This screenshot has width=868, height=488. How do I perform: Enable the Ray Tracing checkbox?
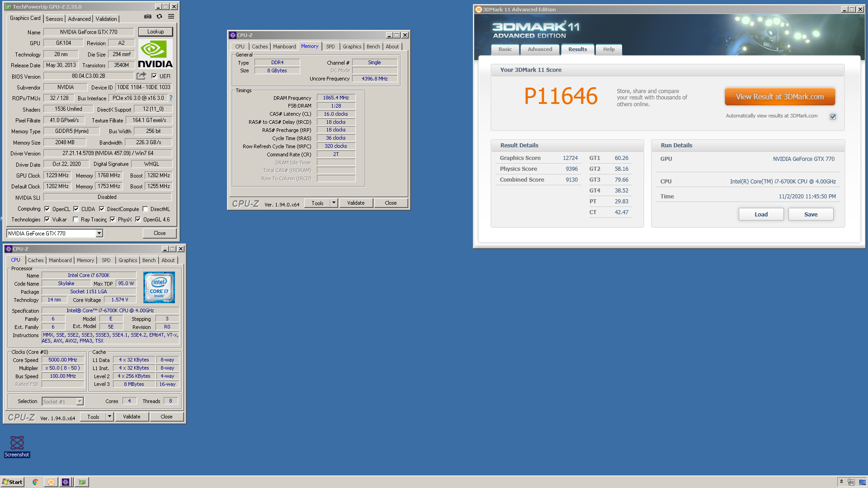(x=75, y=219)
